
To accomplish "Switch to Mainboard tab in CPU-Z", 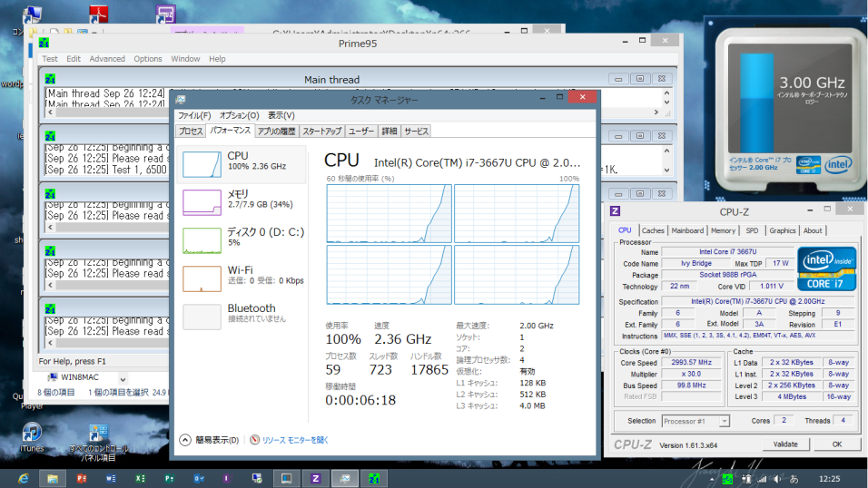I will pos(687,230).
